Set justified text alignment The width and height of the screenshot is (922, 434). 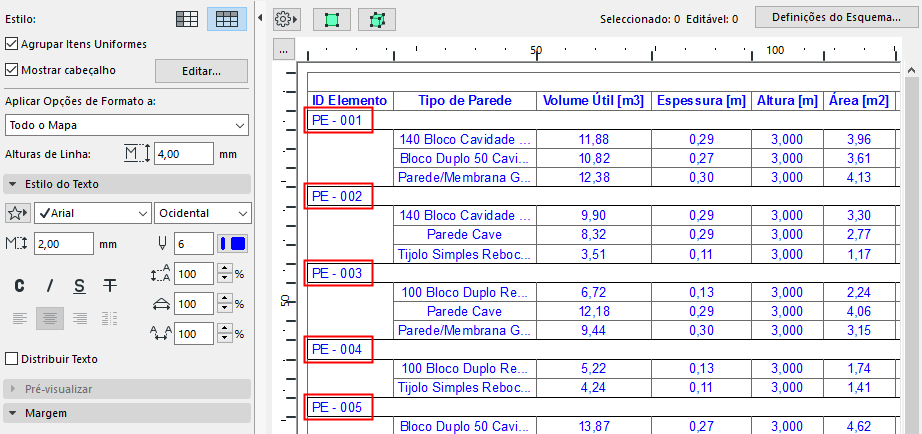(x=109, y=319)
